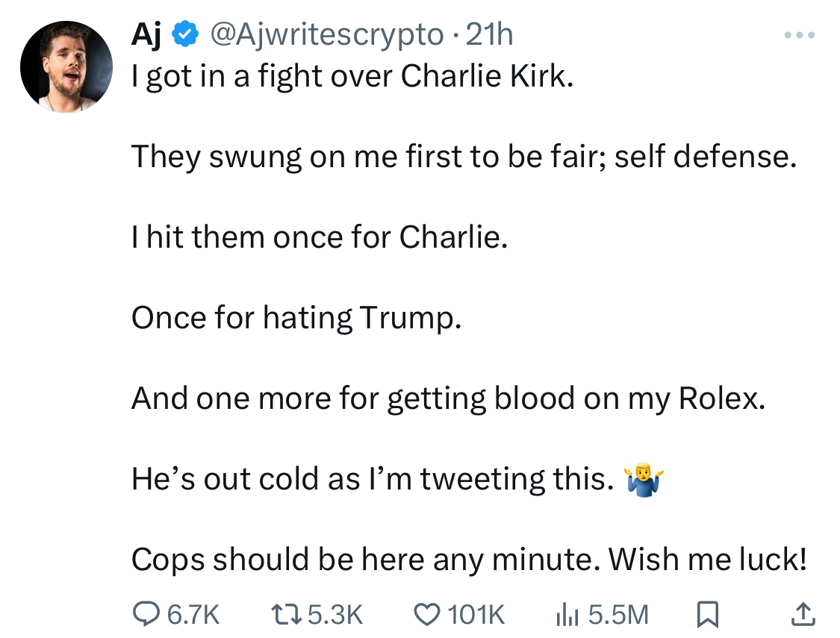840x638 pixels.
Task: Open Aj's profile picture avatar
Action: (66, 67)
